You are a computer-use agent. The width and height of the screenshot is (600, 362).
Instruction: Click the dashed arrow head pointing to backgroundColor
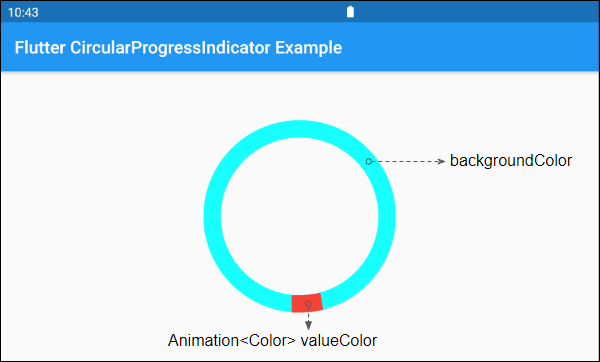441,161
